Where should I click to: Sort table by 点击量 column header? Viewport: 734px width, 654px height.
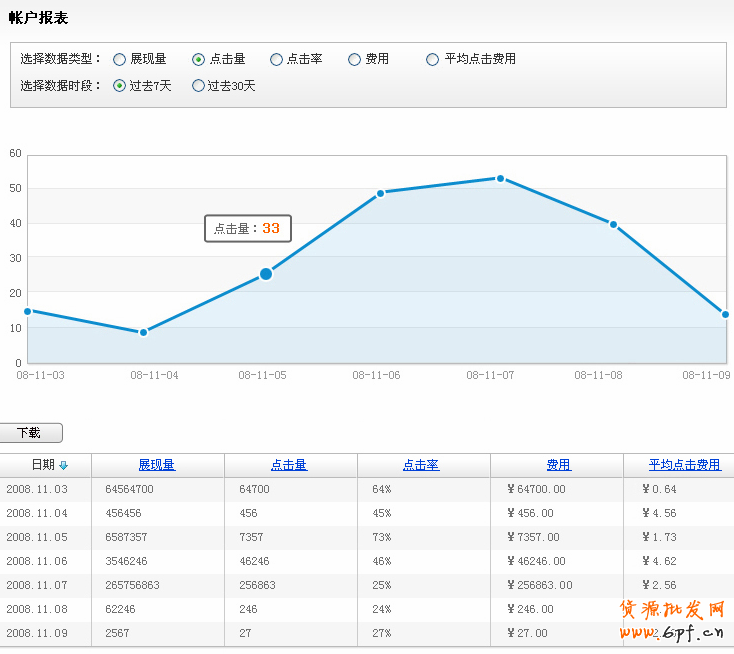pos(289,465)
